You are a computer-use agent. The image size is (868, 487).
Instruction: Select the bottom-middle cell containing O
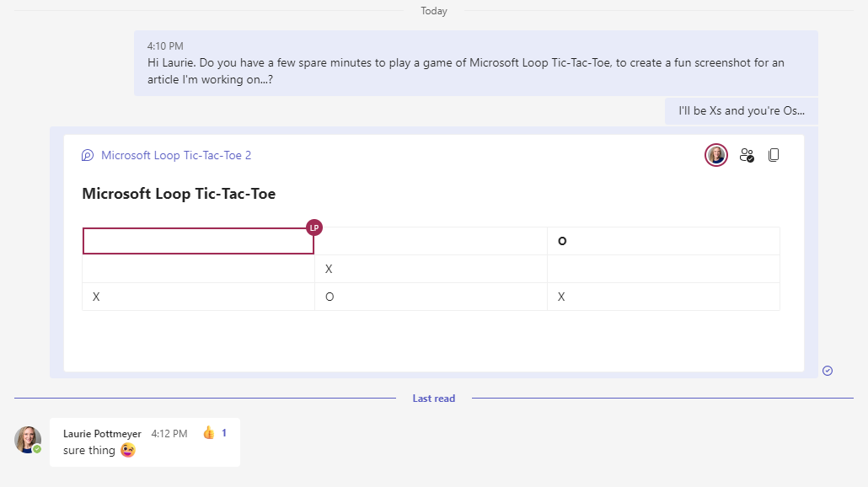[431, 297]
